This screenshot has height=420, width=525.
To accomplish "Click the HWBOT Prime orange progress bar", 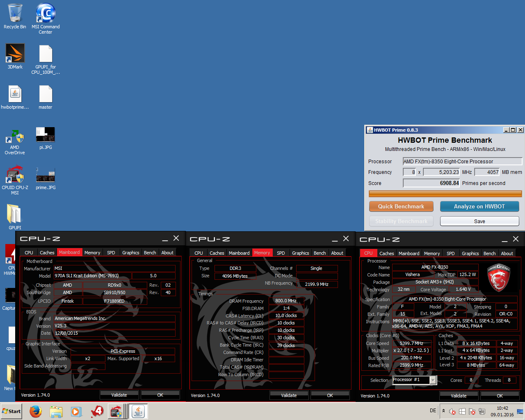I will [x=445, y=194].
